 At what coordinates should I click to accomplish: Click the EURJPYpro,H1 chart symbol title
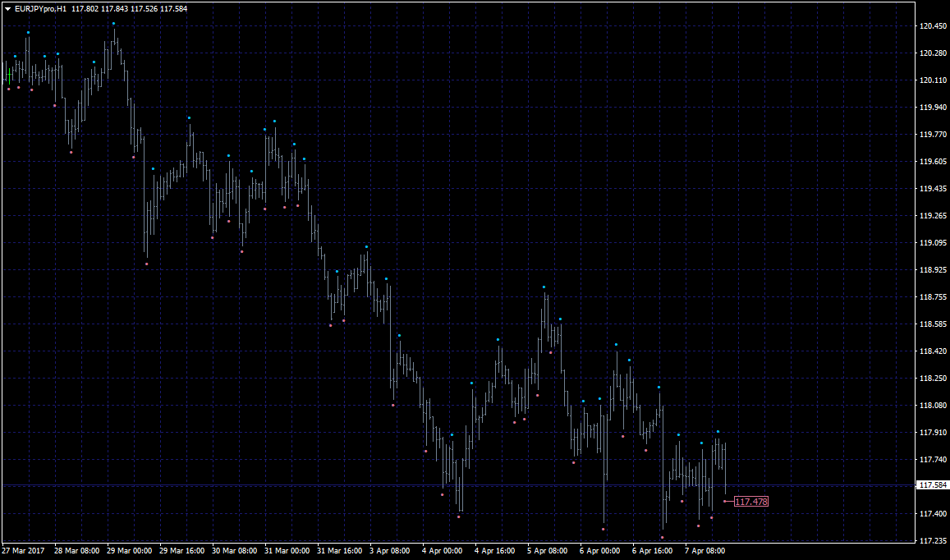coord(40,9)
